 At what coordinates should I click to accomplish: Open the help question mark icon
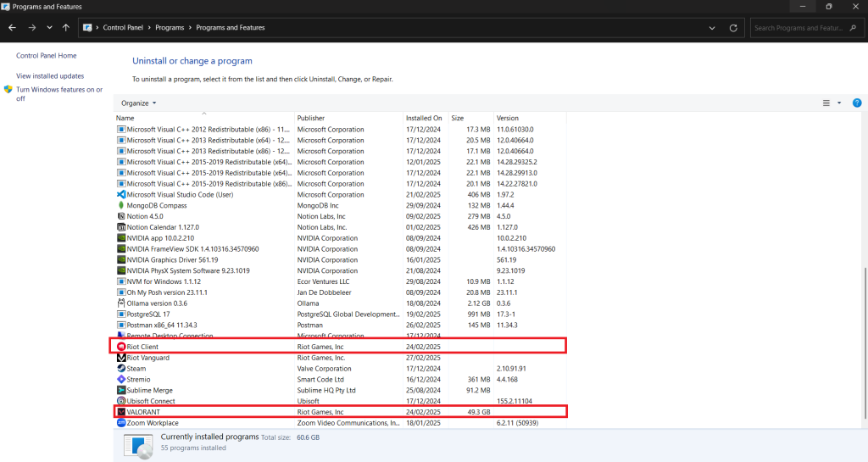[857, 103]
